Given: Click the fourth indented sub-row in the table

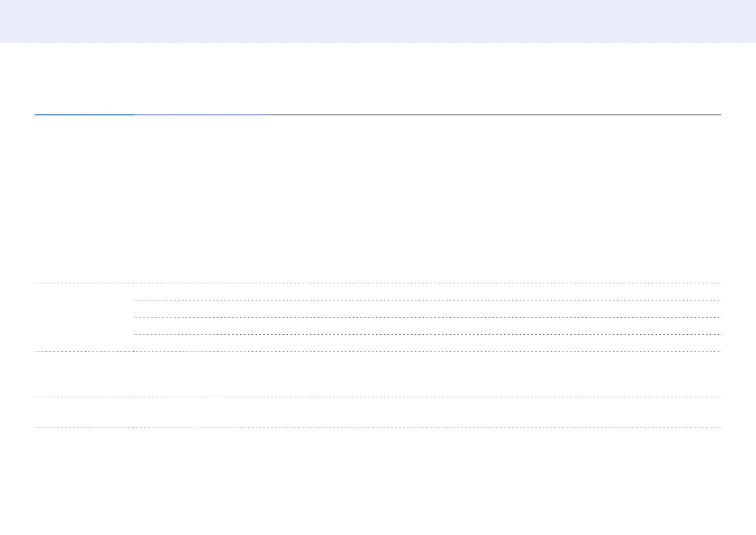Looking at the screenshot, I should [x=426, y=343].
